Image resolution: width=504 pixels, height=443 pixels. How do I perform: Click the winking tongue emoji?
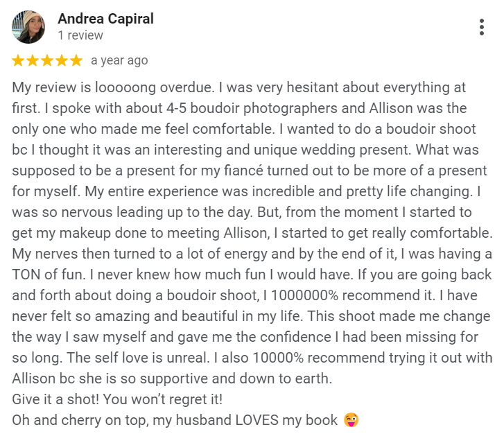[x=351, y=420]
